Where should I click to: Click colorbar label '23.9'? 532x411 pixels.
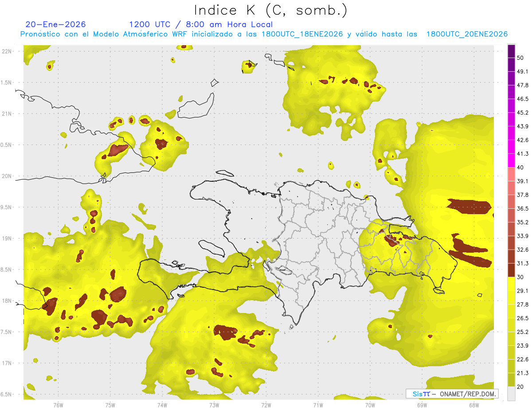click(523, 346)
